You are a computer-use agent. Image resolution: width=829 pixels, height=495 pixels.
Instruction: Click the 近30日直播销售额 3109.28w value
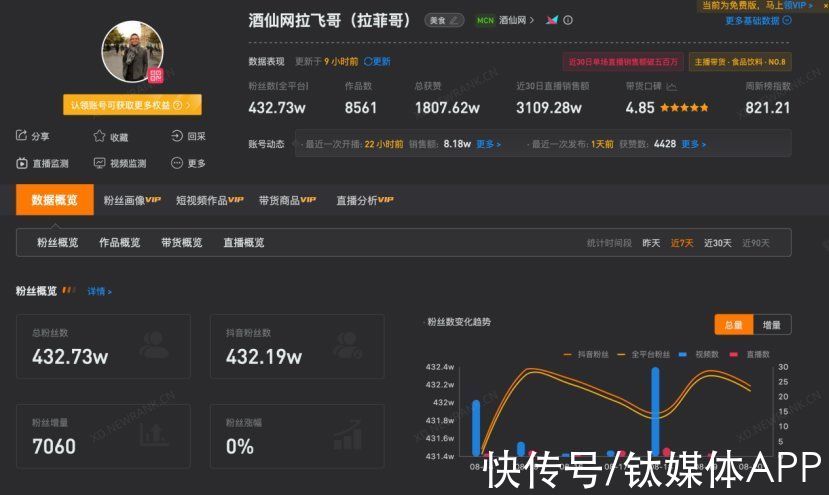[x=549, y=108]
